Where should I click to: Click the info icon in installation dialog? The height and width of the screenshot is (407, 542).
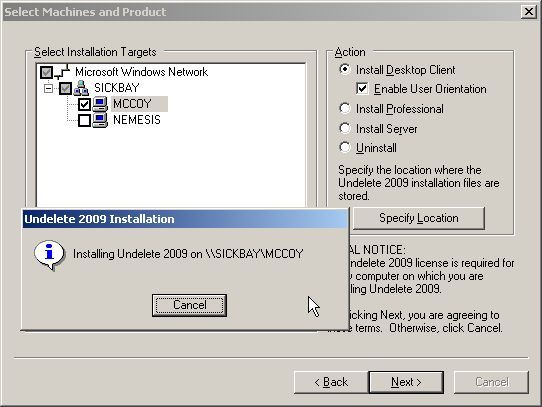tap(49, 255)
